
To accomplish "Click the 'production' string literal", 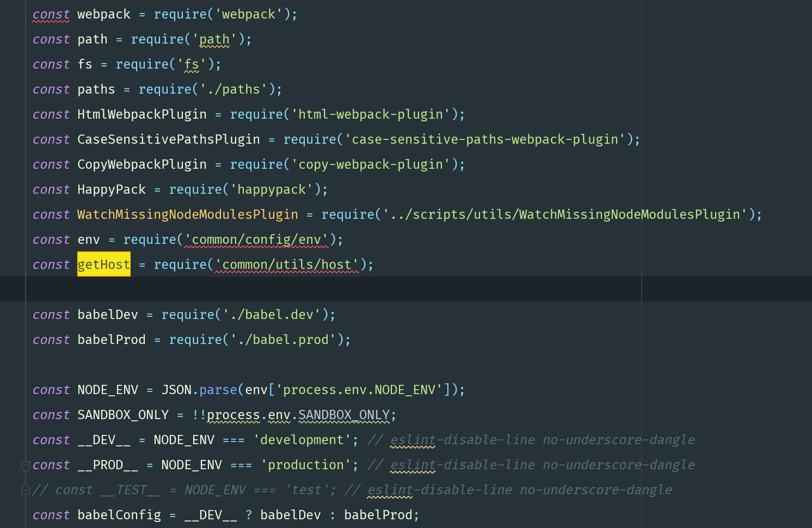I will point(306,465).
